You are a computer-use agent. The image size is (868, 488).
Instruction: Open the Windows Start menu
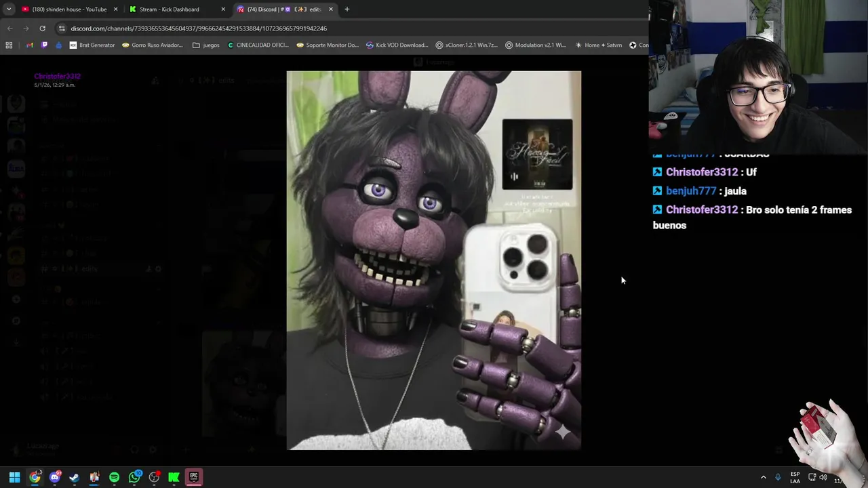tap(14, 477)
